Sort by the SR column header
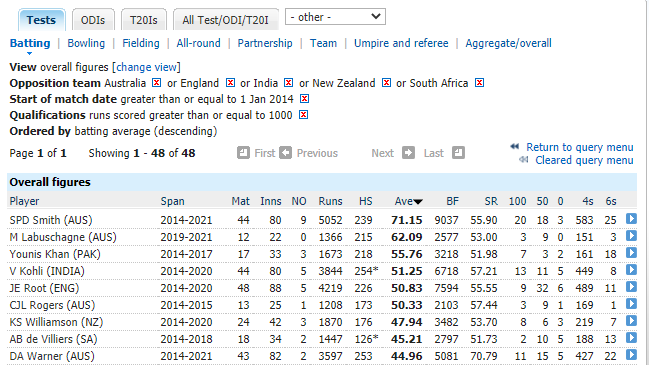This screenshot has height=365, width=649. [x=491, y=201]
